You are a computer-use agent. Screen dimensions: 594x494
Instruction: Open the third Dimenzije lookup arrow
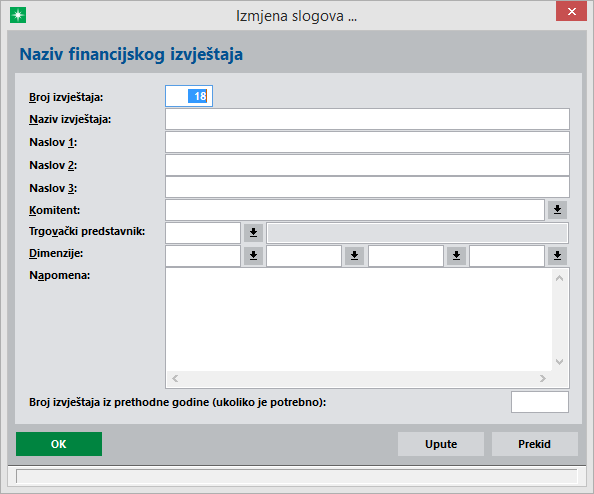point(456,256)
